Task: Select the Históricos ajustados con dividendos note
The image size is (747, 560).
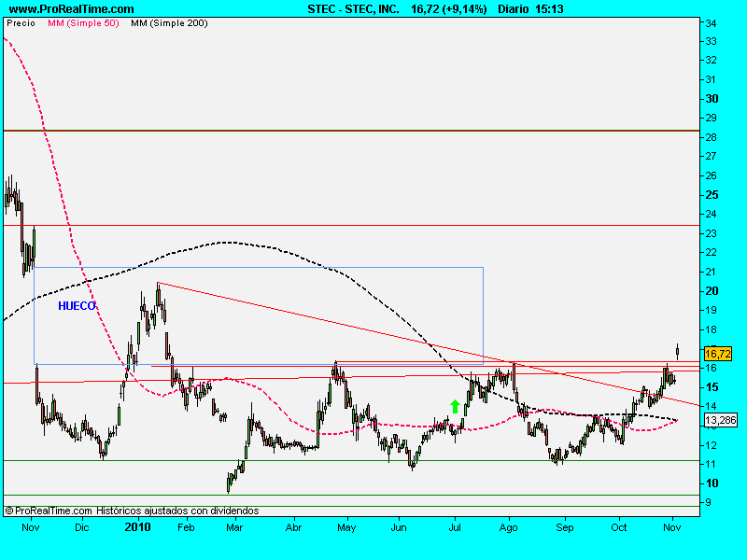Action: point(177,511)
